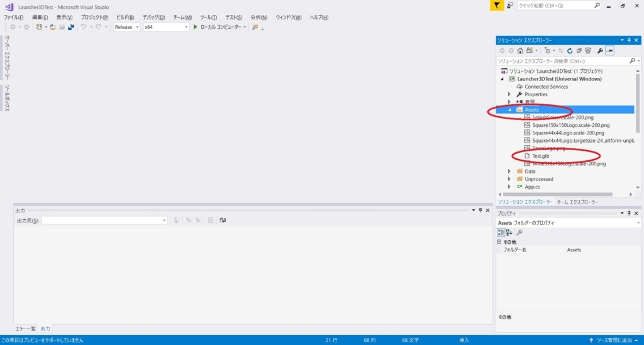644x345 pixels.
Task: Pin the Solution Explorer panel
Action: click(x=629, y=40)
